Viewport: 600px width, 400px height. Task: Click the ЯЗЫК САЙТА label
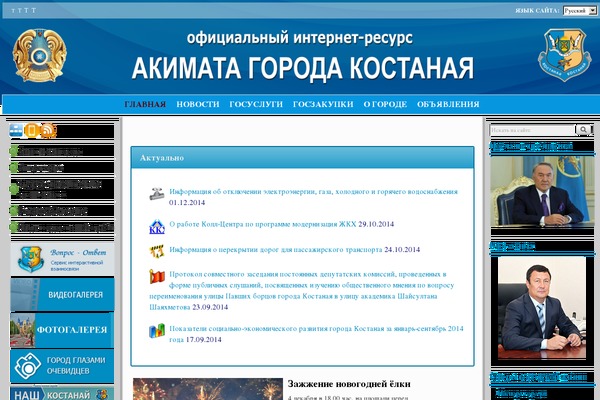[x=537, y=11]
